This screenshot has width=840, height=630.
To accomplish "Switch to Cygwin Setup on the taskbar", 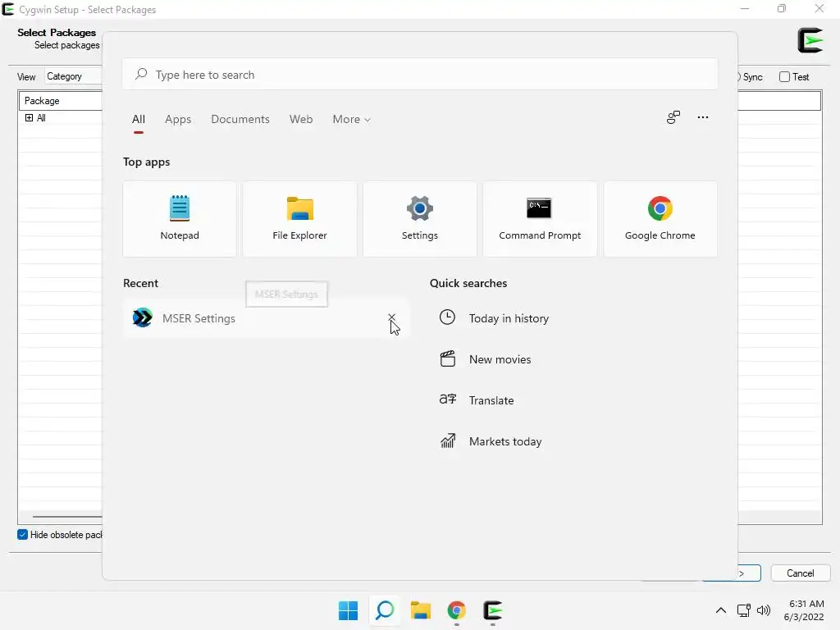I will pyautogui.click(x=492, y=610).
